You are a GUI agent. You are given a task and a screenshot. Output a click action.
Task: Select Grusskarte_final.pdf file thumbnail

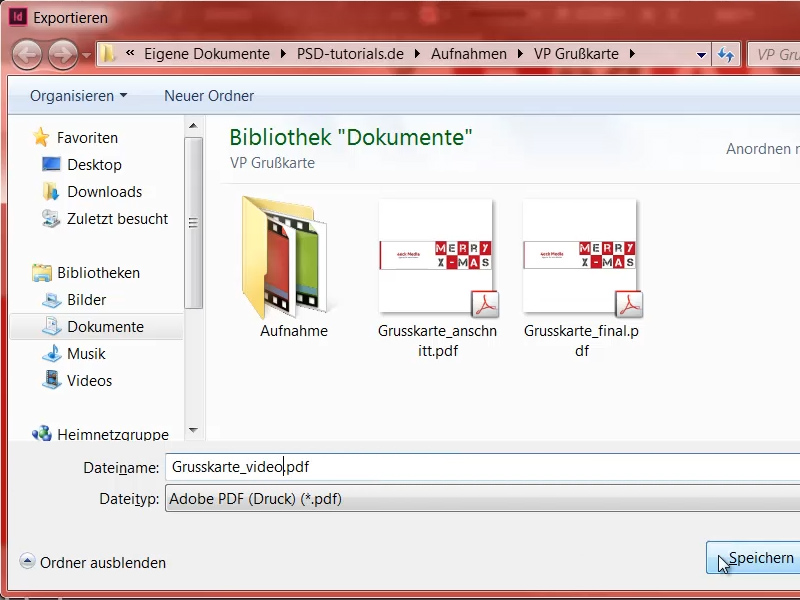point(582,258)
